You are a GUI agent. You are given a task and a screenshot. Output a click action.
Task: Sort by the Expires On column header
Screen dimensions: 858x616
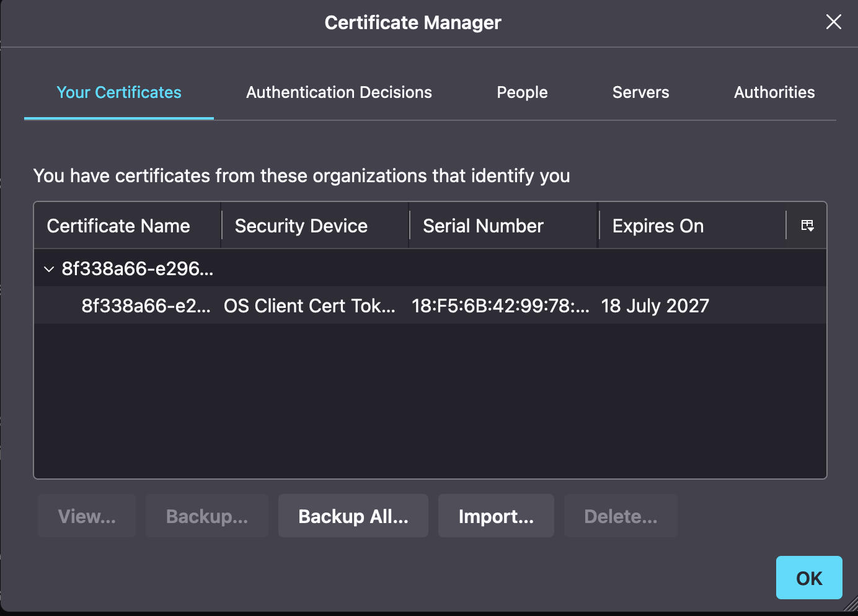click(692, 226)
